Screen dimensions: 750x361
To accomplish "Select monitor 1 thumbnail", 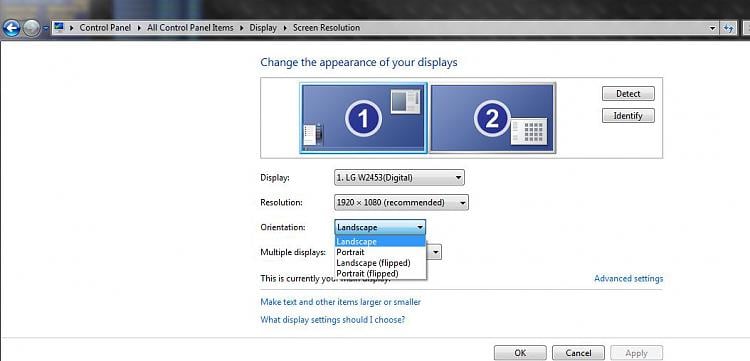I will click(364, 118).
